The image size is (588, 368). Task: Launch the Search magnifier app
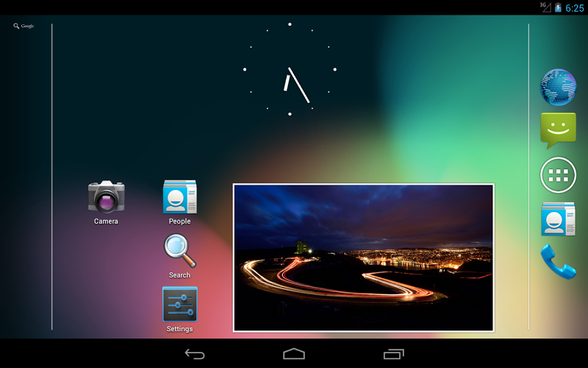(x=179, y=256)
